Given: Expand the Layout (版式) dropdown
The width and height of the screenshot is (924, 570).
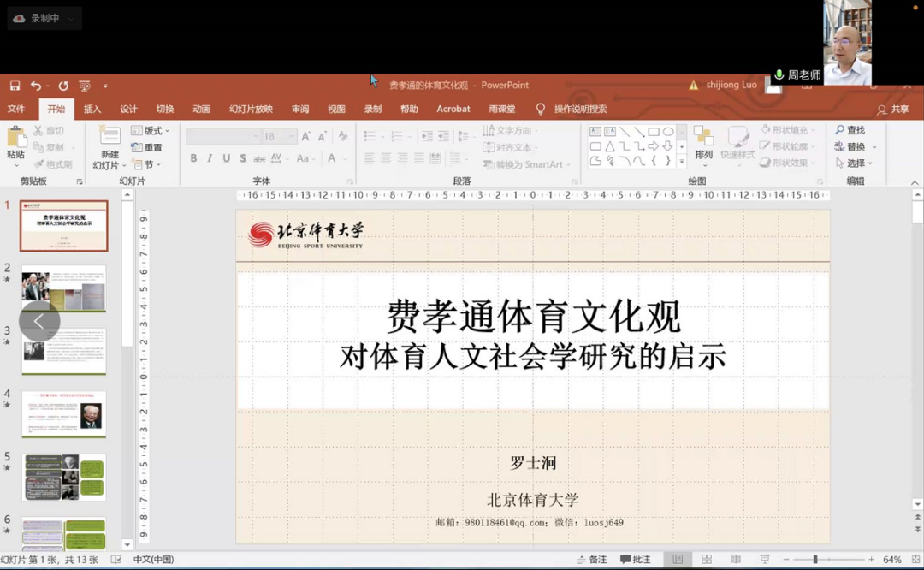Looking at the screenshot, I should click(151, 131).
